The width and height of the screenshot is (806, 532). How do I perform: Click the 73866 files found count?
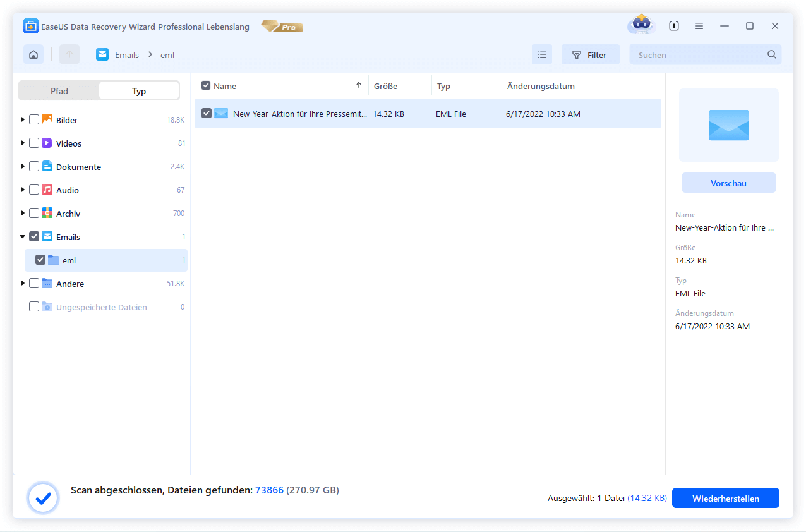point(269,490)
